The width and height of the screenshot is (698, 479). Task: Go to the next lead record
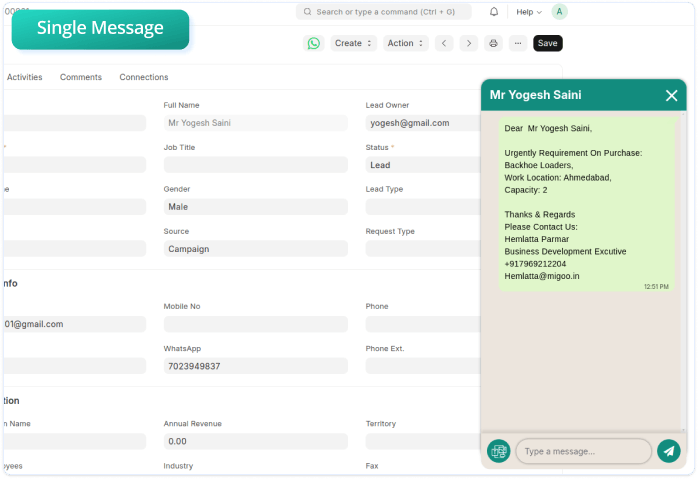click(469, 43)
